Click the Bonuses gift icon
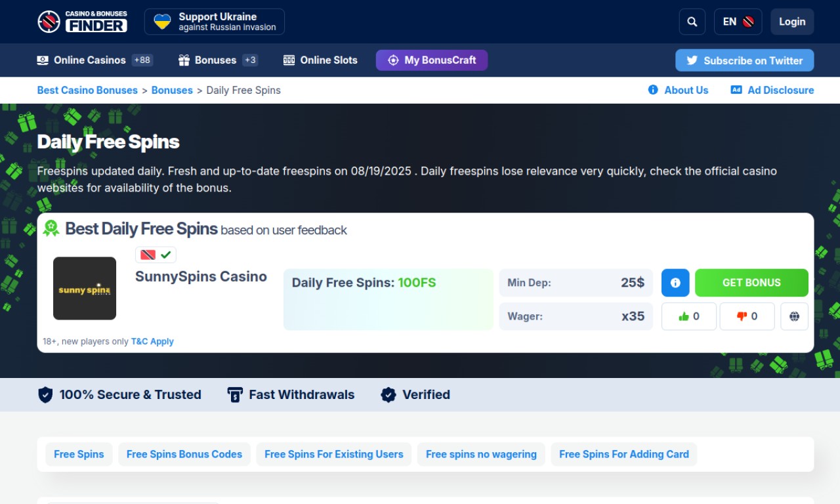The width and height of the screenshot is (840, 504). [x=184, y=60]
